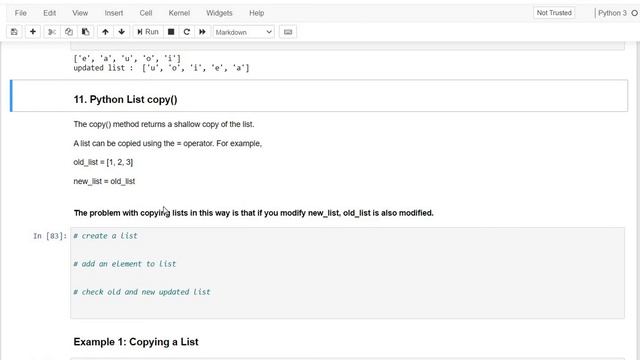Click the text 'new_list = old_list'
The image size is (640, 360).
coord(104,181)
